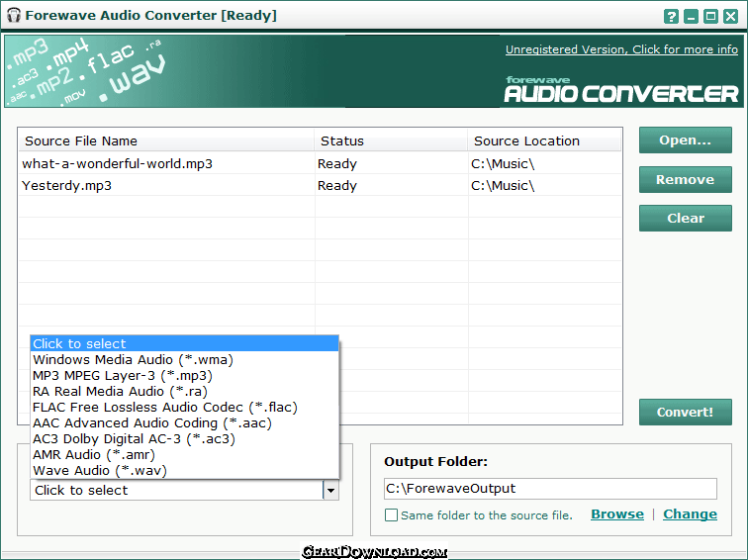Choose Windows Media Audio (*.wma) format
This screenshot has width=748, height=560.
(x=184, y=360)
